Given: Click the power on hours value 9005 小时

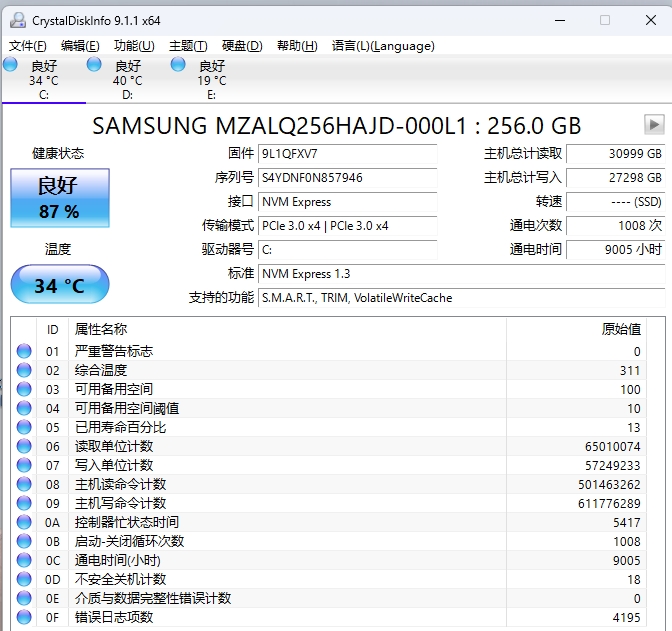Looking at the screenshot, I should click(x=615, y=250).
